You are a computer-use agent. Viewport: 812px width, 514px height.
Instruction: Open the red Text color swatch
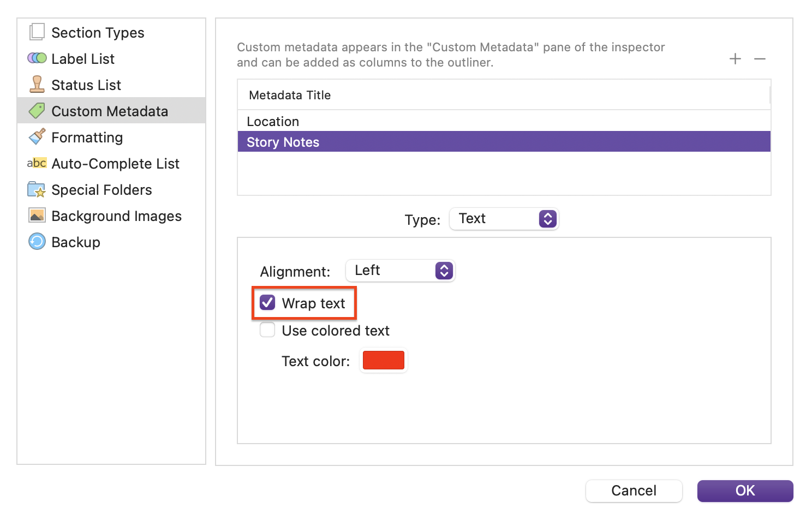click(383, 360)
